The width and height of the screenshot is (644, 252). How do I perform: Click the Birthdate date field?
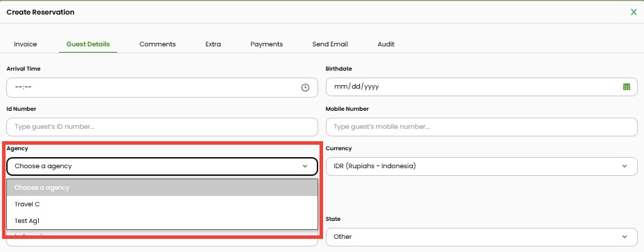pos(481,87)
